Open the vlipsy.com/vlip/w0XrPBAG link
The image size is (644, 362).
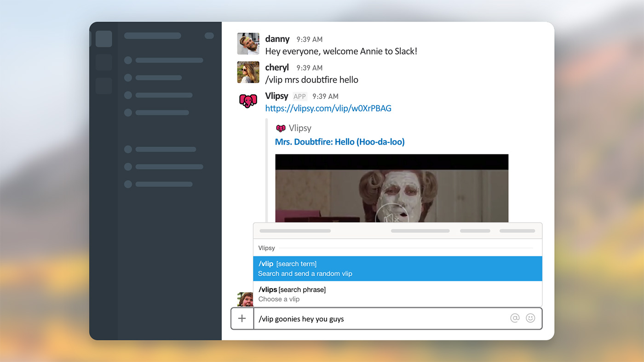(328, 108)
